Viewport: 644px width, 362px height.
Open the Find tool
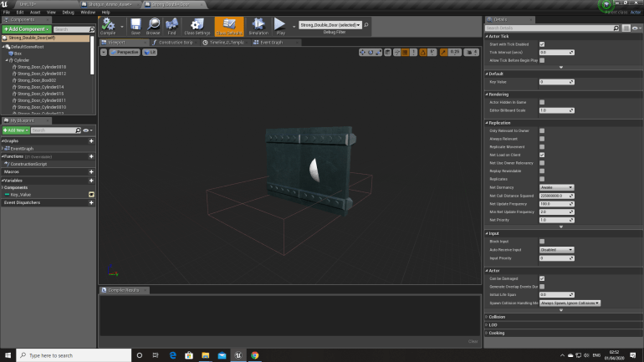coord(171,26)
